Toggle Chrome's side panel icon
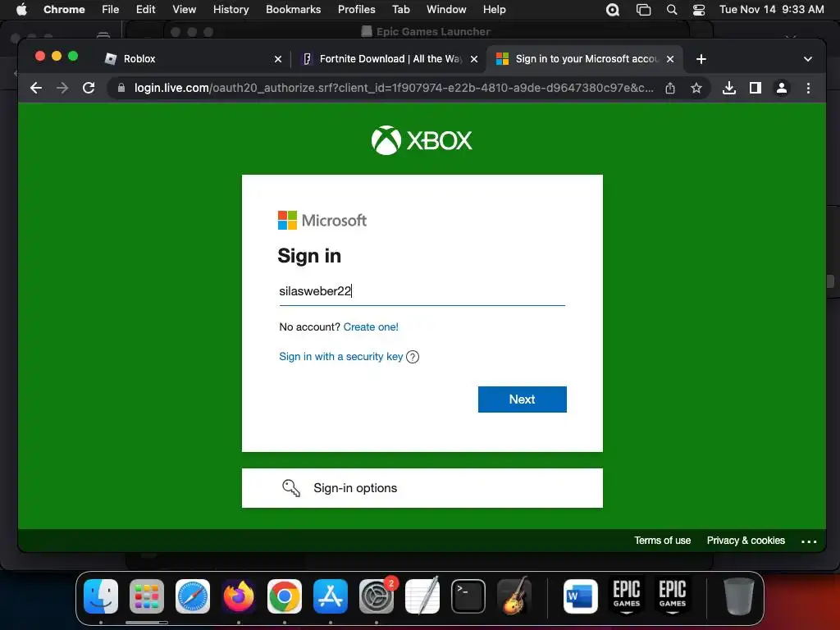Image resolution: width=840 pixels, height=630 pixels. click(x=756, y=88)
